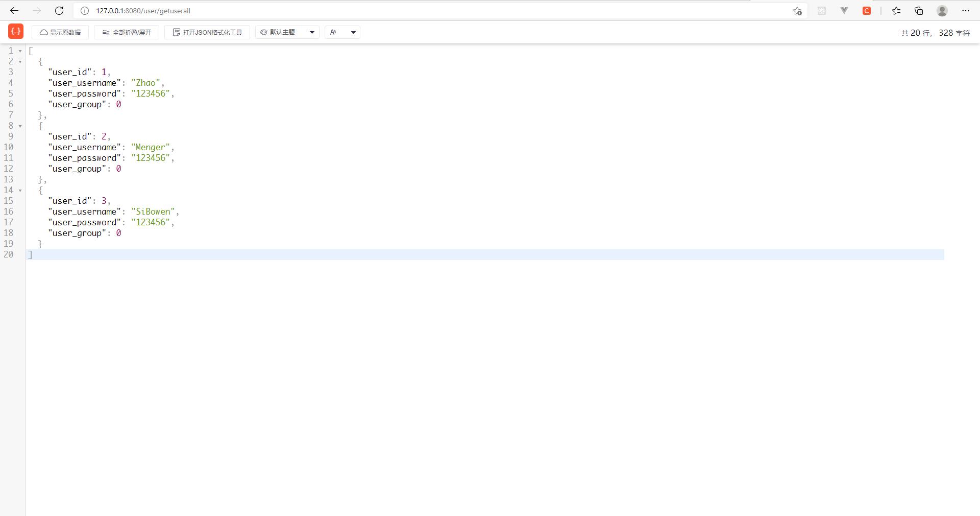Open the Vue devtools extension icon
The width and height of the screenshot is (980, 516).
tap(844, 11)
